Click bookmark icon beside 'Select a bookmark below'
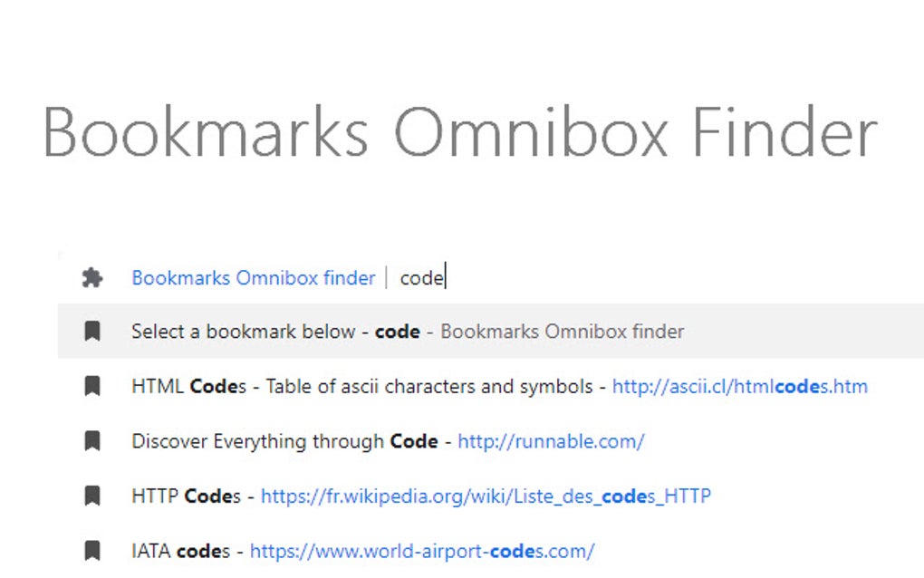The height and width of the screenshot is (578, 924). (x=91, y=332)
